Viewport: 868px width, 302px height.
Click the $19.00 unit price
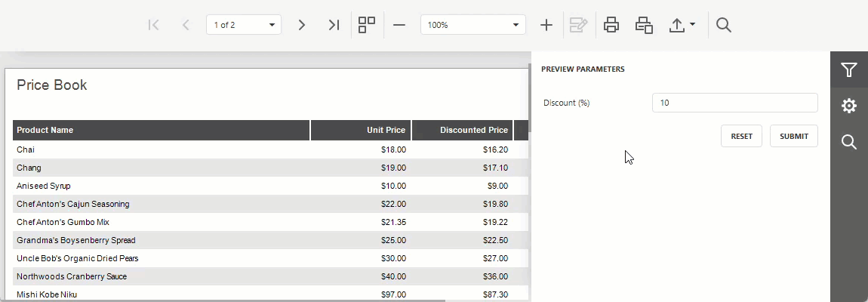tap(393, 168)
